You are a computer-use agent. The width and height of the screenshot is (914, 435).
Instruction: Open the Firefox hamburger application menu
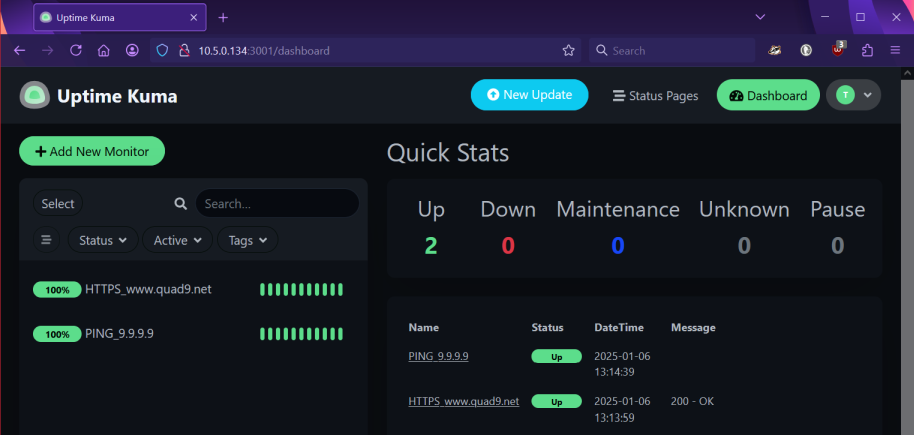pyautogui.click(x=895, y=50)
